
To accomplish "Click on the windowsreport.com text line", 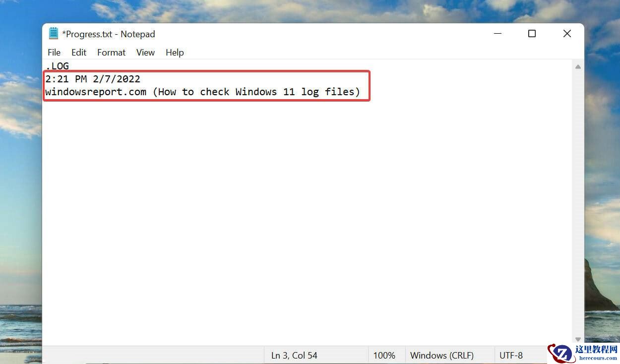I will (x=202, y=92).
